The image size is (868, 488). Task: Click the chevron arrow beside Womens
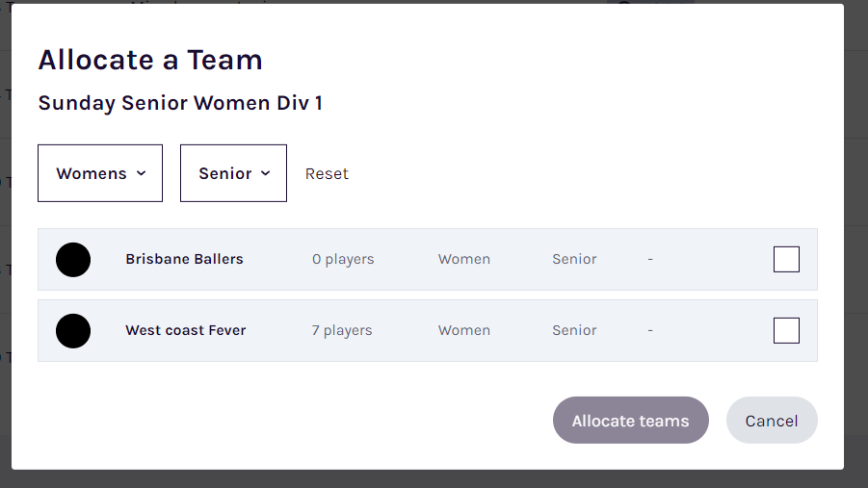click(142, 173)
